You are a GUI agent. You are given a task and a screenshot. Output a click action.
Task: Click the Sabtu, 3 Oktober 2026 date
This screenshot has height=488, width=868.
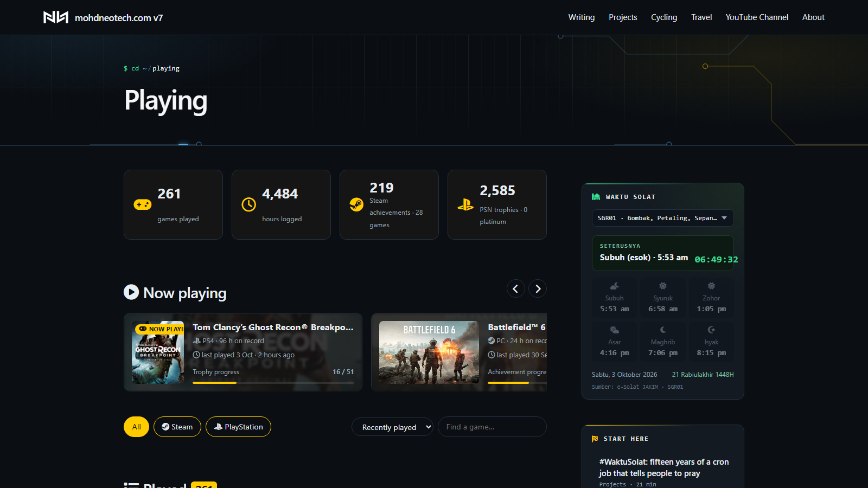coord(624,375)
